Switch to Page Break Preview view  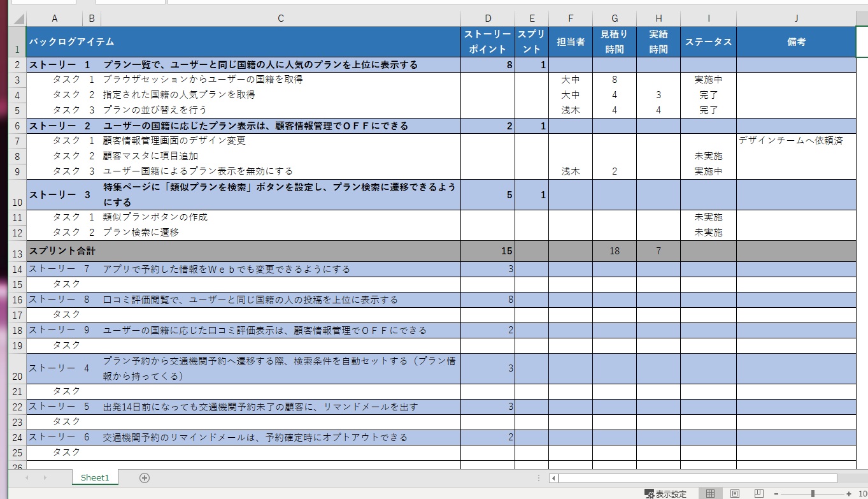(x=758, y=493)
